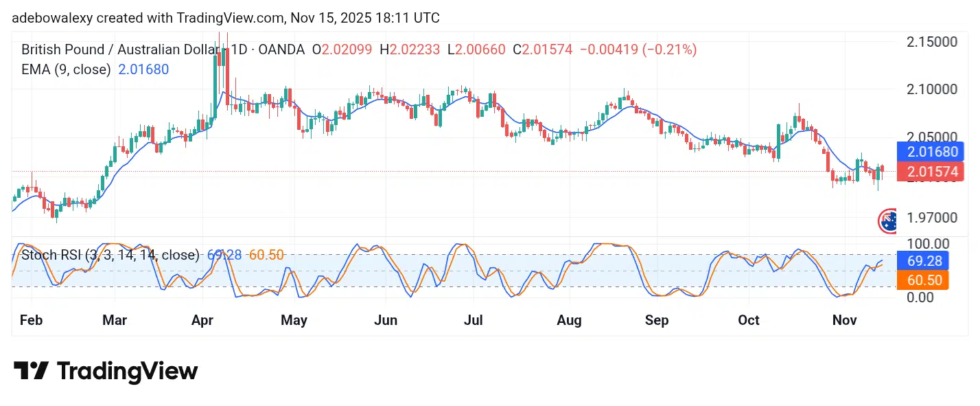Screen dimensions: 980x406
Task: Click the 2.15000 price scale label
Action: (931, 42)
